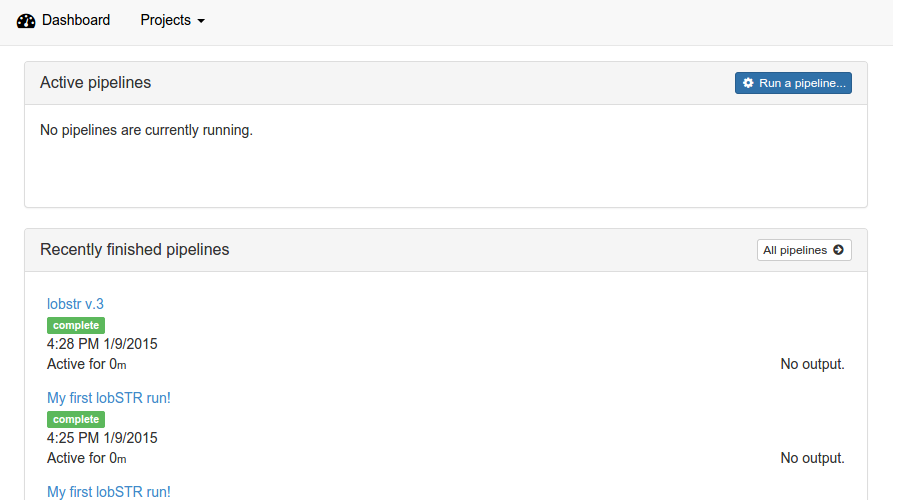Expand the caret arrow beside Projects
The image size is (900, 500).
(x=201, y=21)
